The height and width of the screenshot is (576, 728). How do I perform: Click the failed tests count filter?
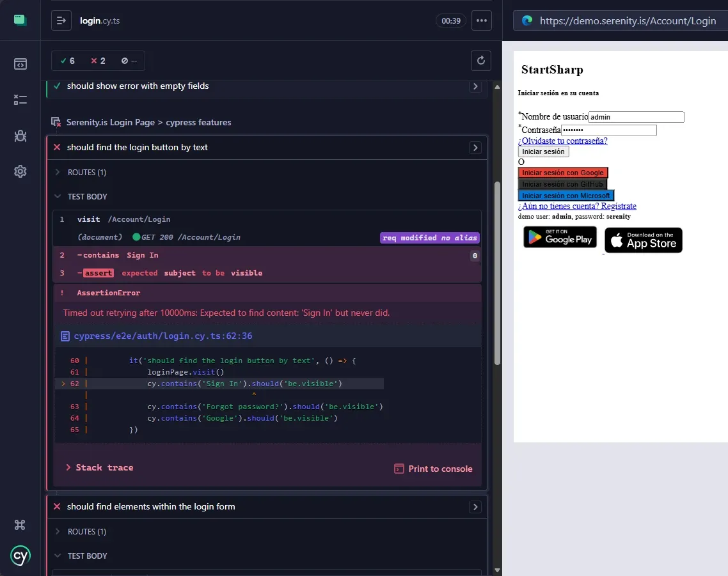point(98,61)
